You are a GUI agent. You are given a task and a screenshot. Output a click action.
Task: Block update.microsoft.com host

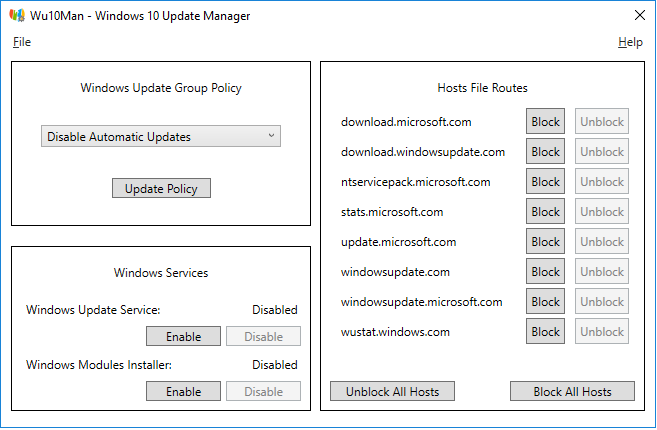pyautogui.click(x=546, y=242)
